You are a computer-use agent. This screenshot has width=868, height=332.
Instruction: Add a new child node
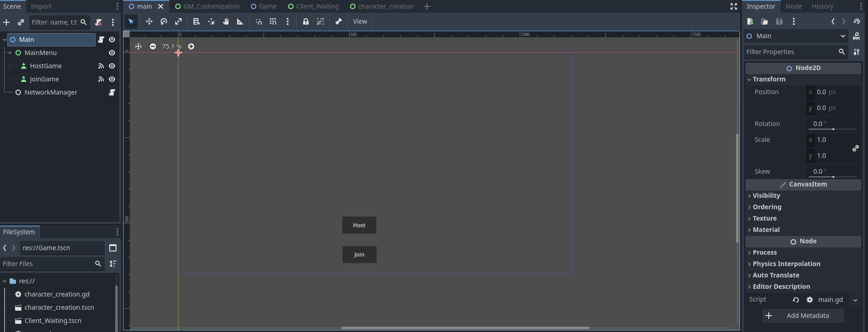6,22
